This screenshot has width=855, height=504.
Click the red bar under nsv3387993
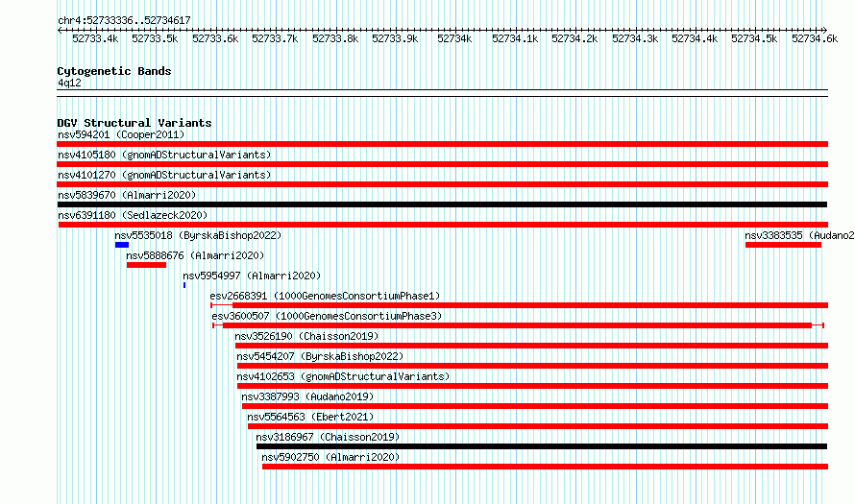pyautogui.click(x=535, y=406)
